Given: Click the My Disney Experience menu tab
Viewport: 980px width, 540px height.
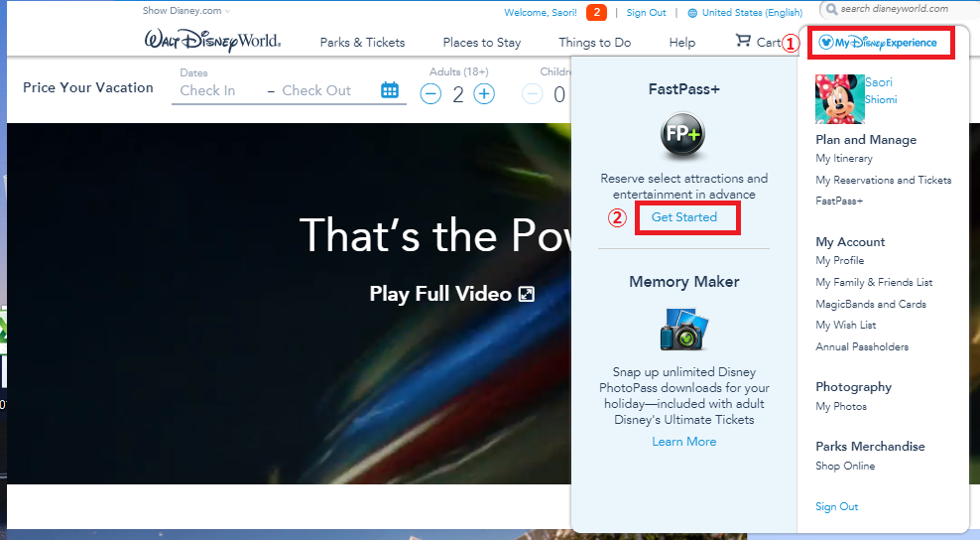Looking at the screenshot, I should point(878,43).
